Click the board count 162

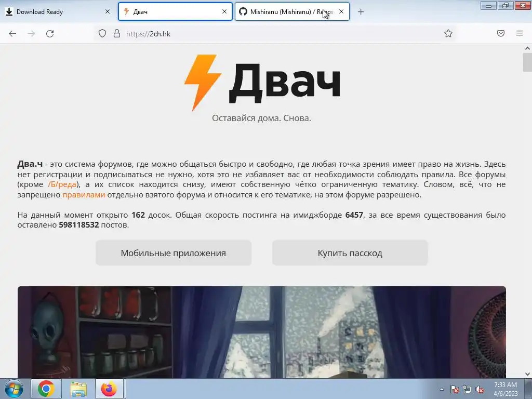138,215
